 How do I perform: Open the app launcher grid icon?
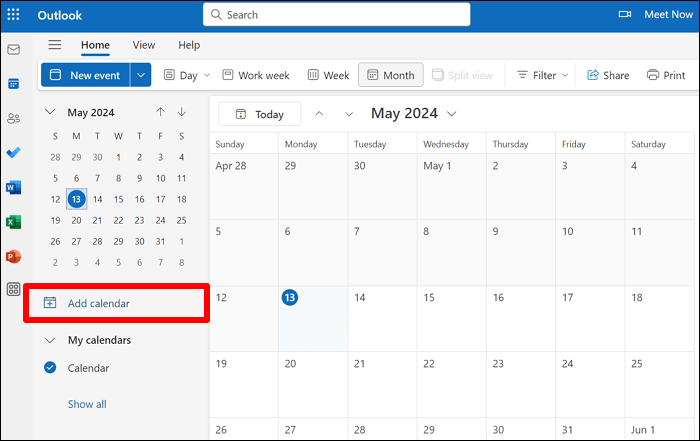pyautogui.click(x=13, y=15)
